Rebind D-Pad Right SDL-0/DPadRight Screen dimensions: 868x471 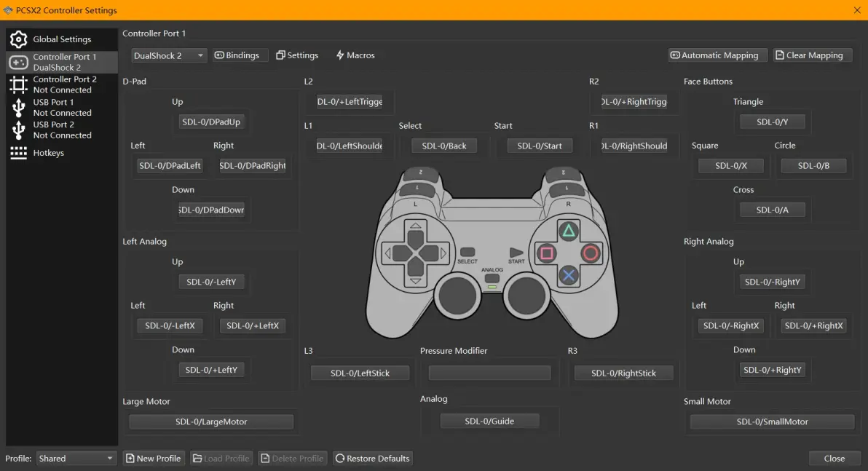[x=253, y=165]
